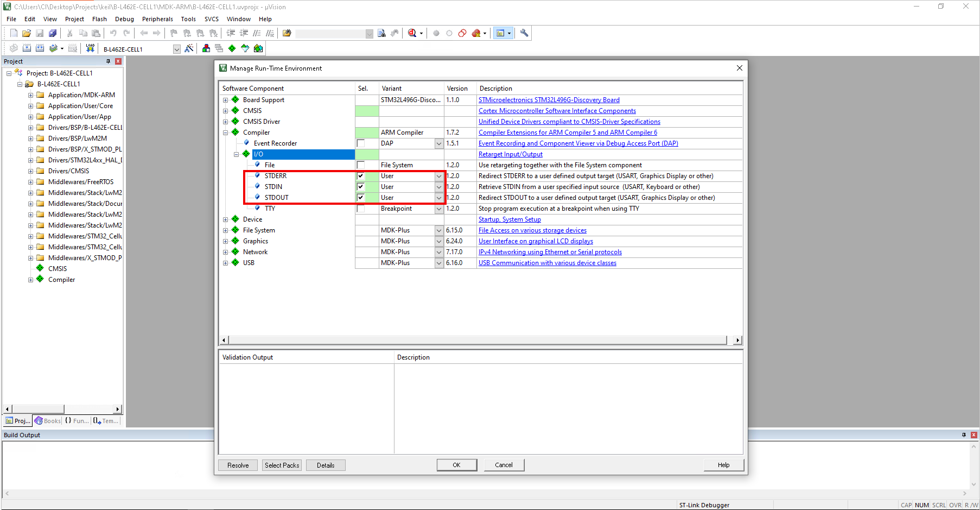Screen dimensions: 980x510
Task: Click the Translate current file icon
Action: coord(14,48)
